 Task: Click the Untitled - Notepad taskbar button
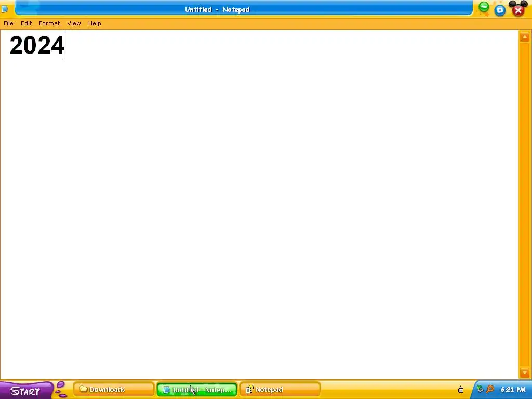(x=197, y=390)
